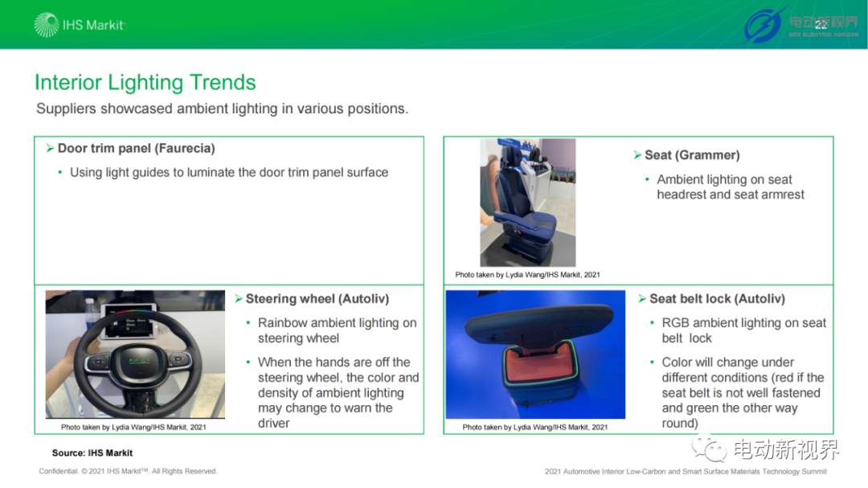The image size is (868, 488).
Task: Click the Interior Lighting Trends title
Action: (x=145, y=83)
